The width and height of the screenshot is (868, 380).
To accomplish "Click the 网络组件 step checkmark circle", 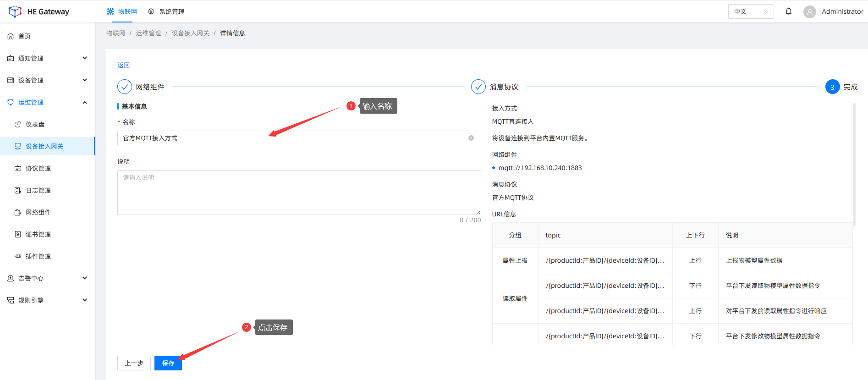I will pos(125,87).
